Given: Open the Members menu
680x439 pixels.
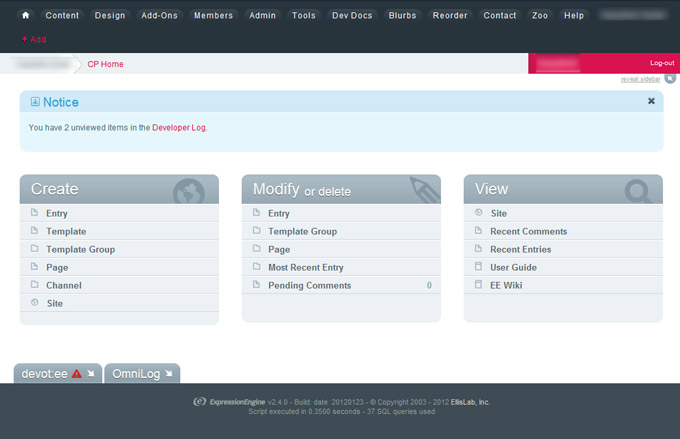Looking at the screenshot, I should 213,16.
